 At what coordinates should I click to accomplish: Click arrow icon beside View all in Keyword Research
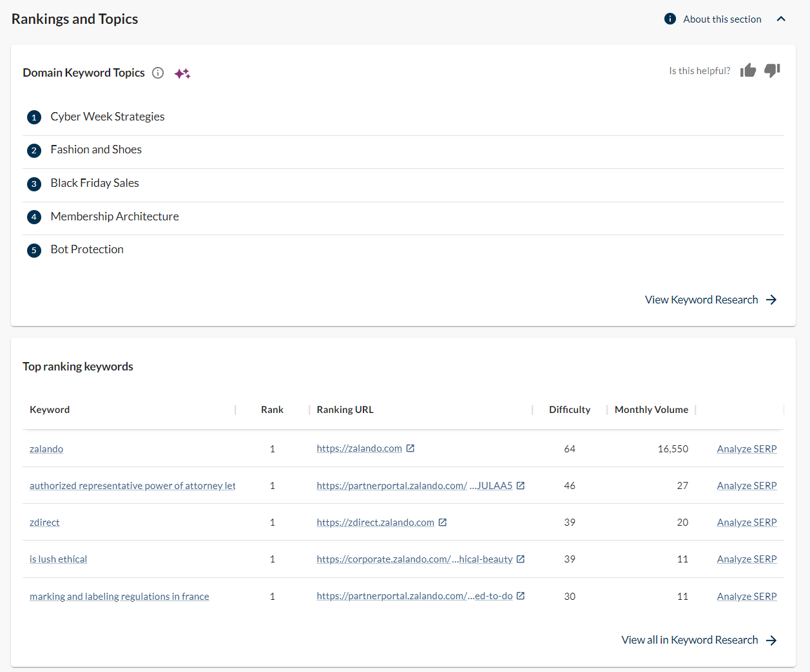point(771,640)
